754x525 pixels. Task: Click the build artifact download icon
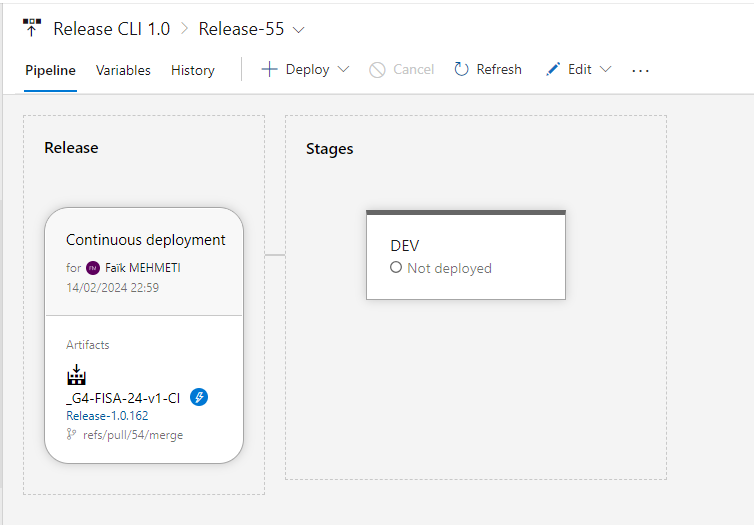(76, 376)
